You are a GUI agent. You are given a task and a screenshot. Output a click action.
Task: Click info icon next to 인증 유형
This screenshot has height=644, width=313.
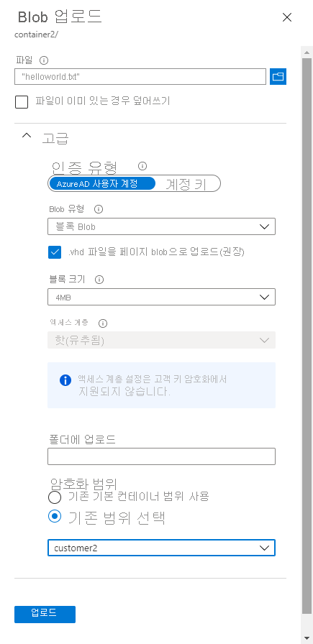[142, 166]
